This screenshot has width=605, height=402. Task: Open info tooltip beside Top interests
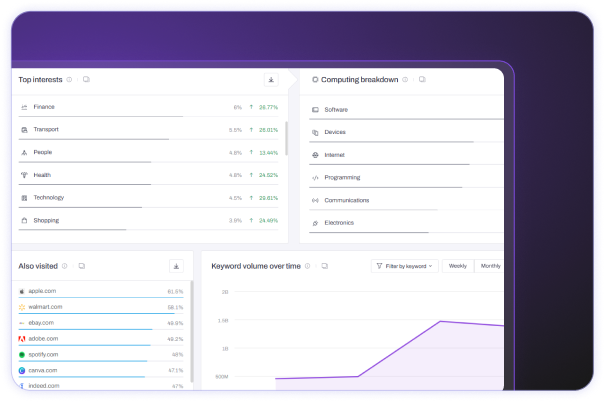click(x=69, y=79)
